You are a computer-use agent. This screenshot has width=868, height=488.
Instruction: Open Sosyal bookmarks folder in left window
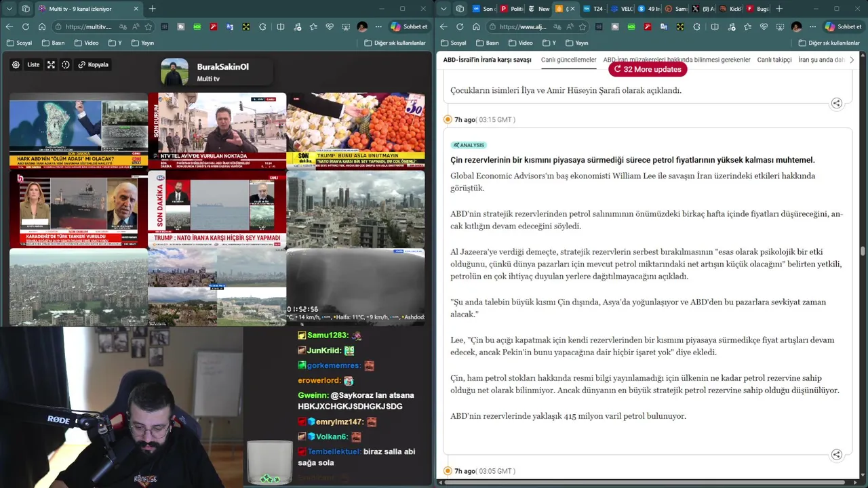(20, 43)
